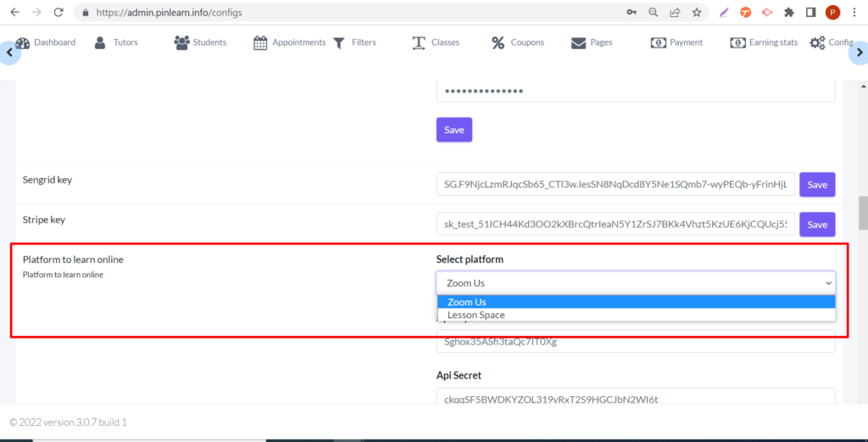Click the version 3.0.7 build footer text
This screenshot has height=442, width=868.
coord(68,422)
